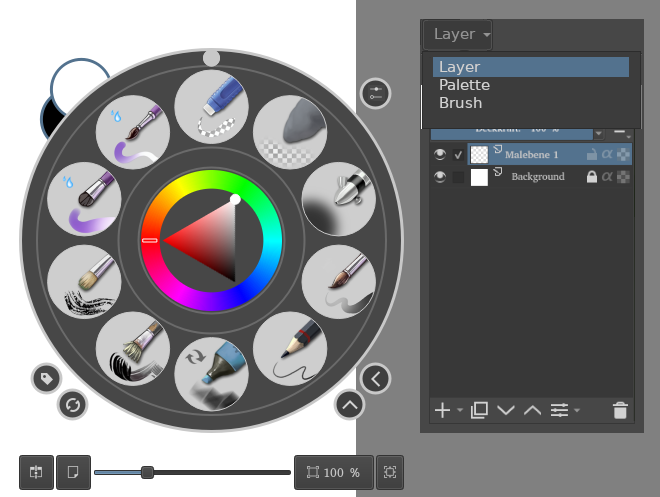The image size is (660, 497).
Task: Choose Brush from the dropdown list
Action: 460,103
